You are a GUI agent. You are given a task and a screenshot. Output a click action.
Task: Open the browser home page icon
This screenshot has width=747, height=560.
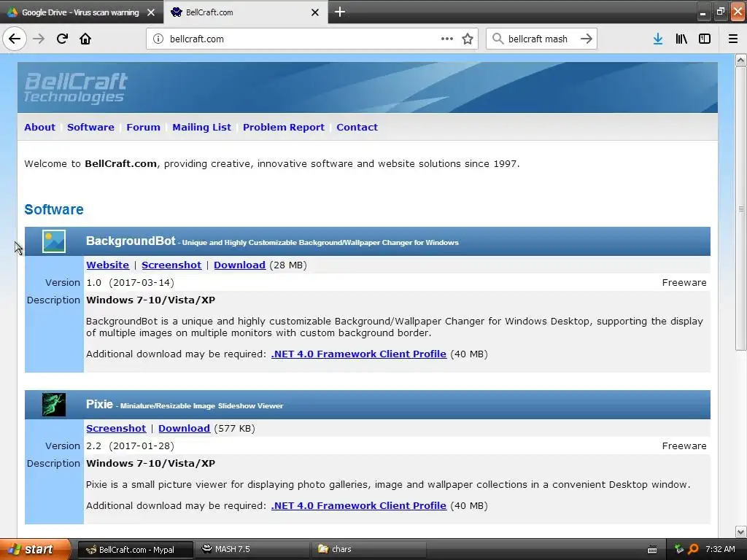point(85,39)
